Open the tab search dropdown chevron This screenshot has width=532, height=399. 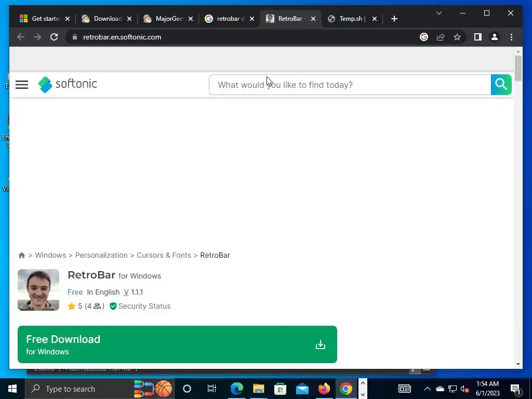pos(438,13)
